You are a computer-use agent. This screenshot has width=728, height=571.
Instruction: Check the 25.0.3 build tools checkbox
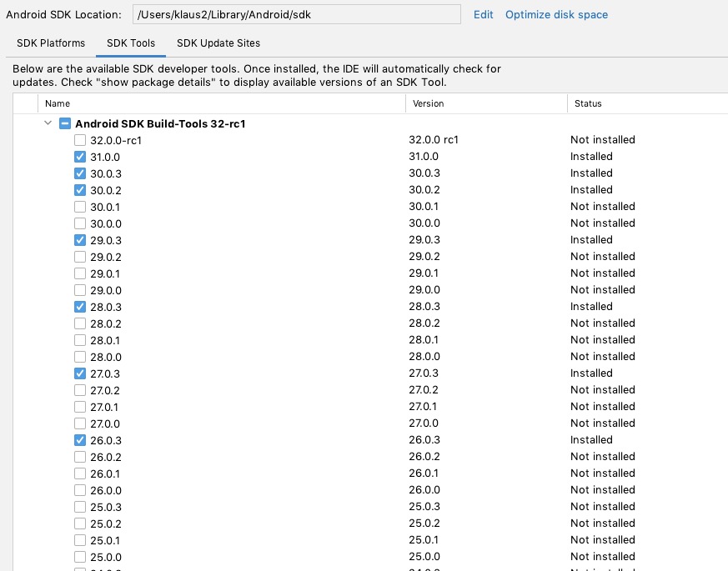pos(80,507)
